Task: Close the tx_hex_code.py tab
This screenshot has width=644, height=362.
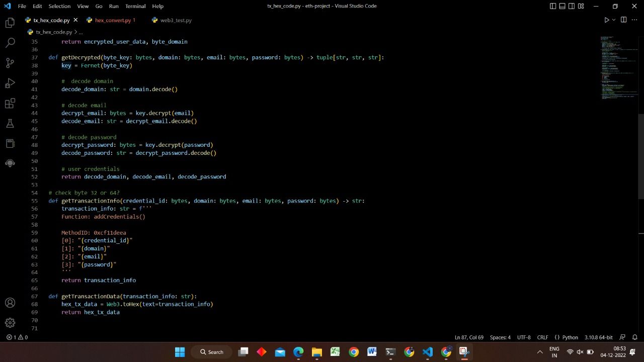Action: [x=75, y=20]
